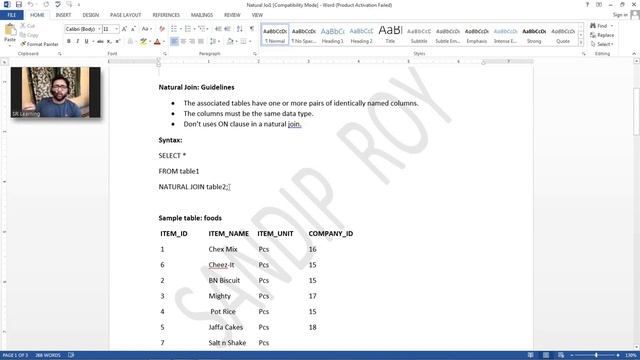
Task: Switch to Read Mode view icon
Action: pos(531,355)
